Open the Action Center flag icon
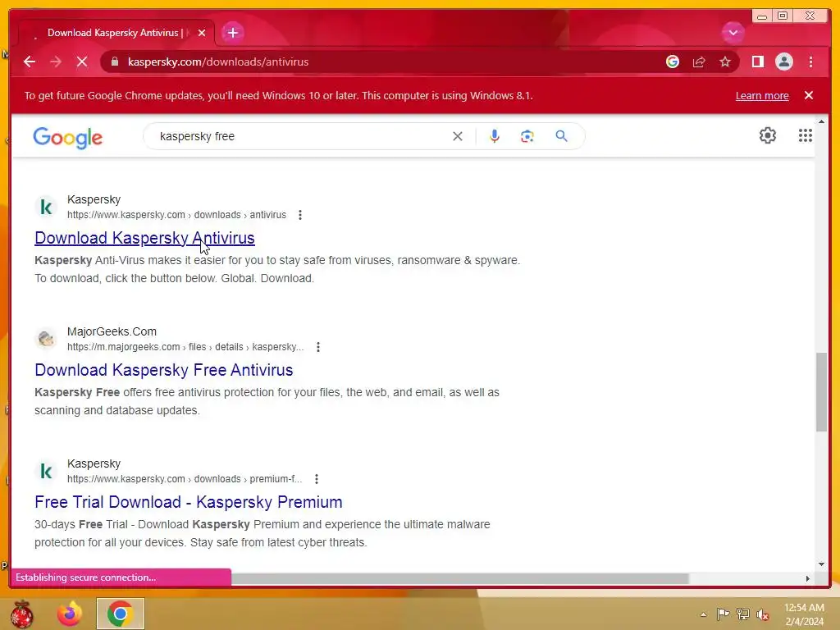Screen dimensions: 840x630 (723, 614)
